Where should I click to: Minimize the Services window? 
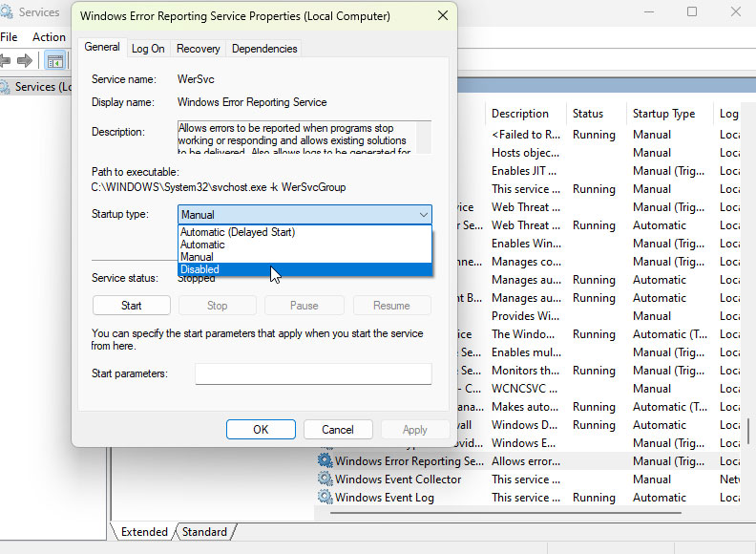[x=649, y=11]
